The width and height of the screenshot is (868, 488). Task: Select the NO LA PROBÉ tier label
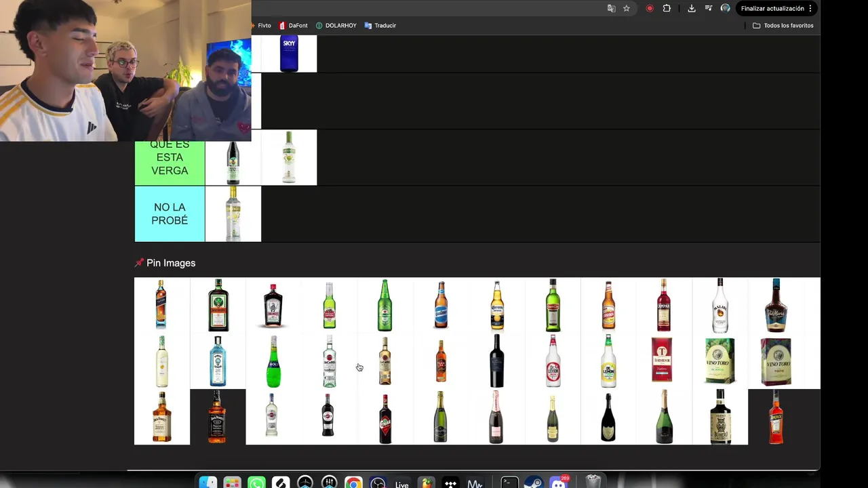click(x=170, y=214)
